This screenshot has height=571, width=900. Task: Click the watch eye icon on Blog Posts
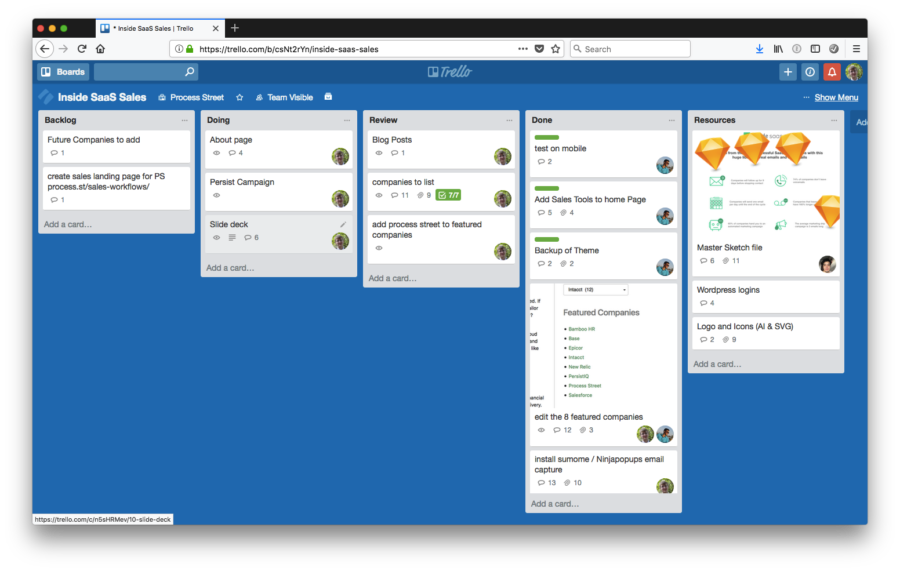click(379, 153)
